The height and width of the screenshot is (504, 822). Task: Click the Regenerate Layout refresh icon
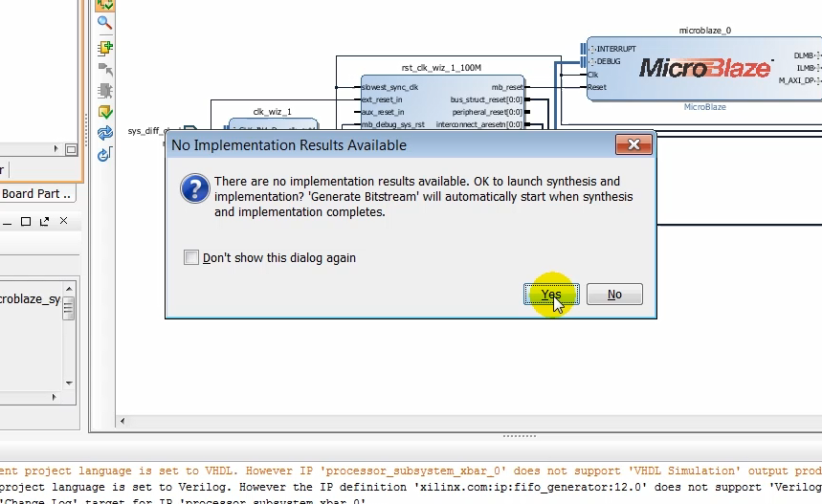click(105, 133)
